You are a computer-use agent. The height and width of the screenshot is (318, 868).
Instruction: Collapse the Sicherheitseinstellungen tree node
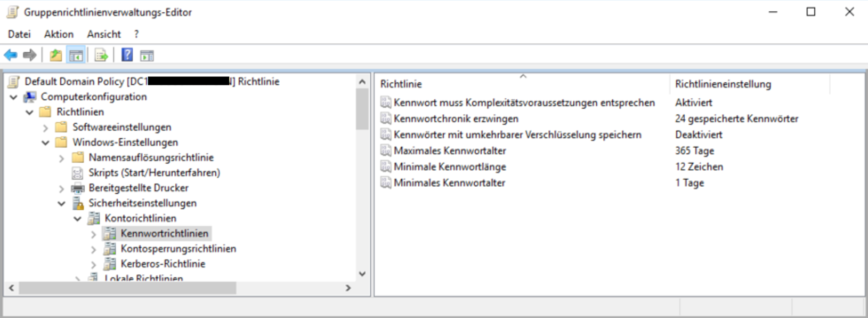coord(61,203)
